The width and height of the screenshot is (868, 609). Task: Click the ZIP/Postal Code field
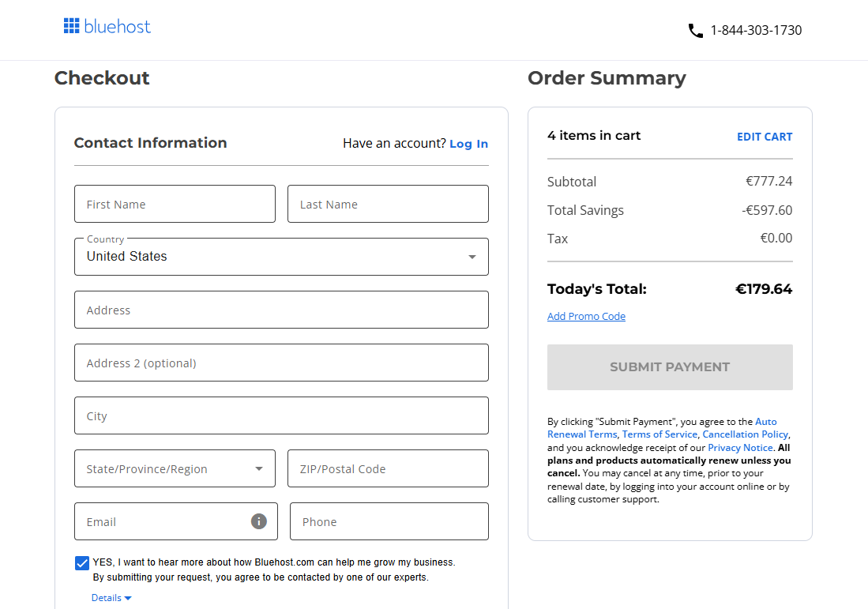[x=388, y=468]
